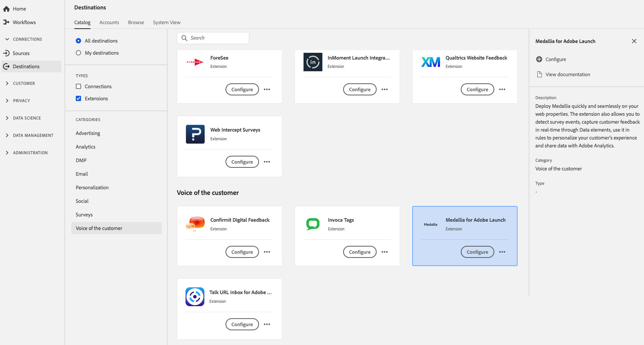Click the Home icon in sidebar

point(6,9)
